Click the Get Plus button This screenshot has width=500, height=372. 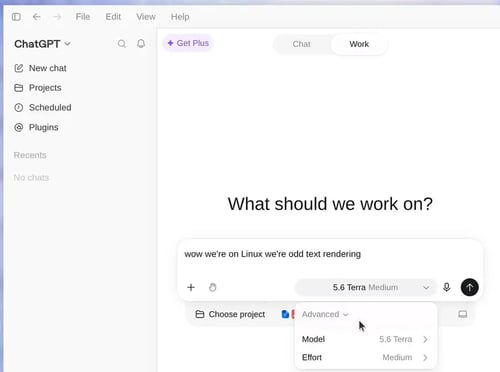pos(188,43)
